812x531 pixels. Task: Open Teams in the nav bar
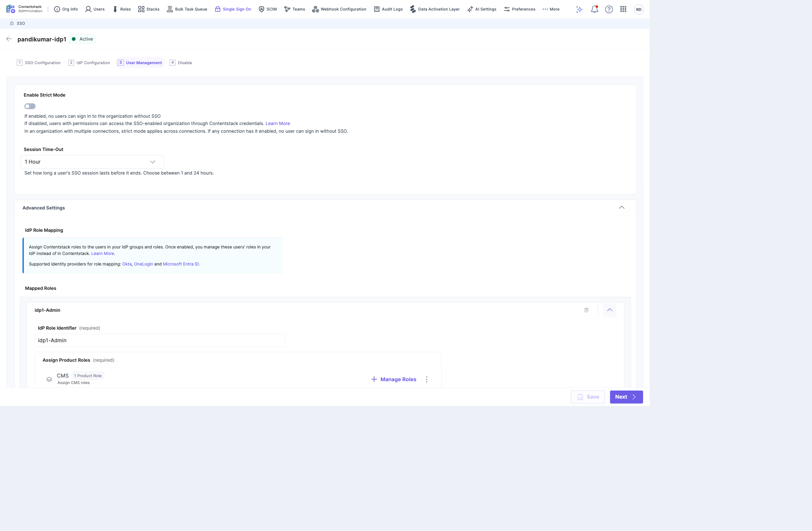tap(294, 9)
